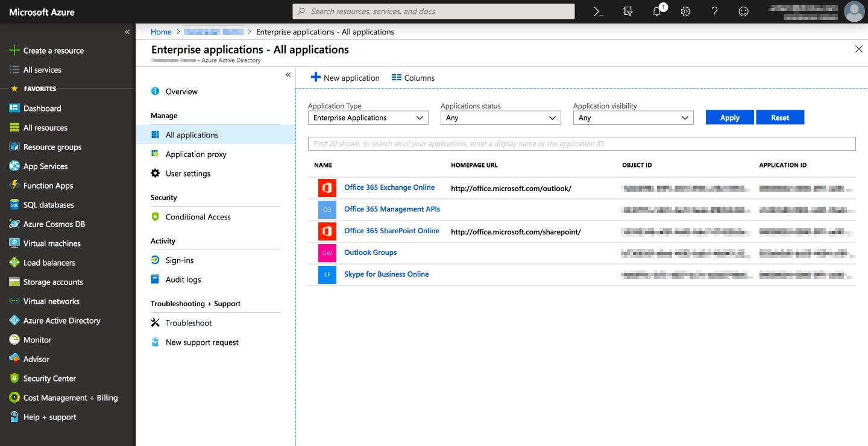Click Create a resource
This screenshot has width=868, height=446.
pyautogui.click(x=46, y=51)
